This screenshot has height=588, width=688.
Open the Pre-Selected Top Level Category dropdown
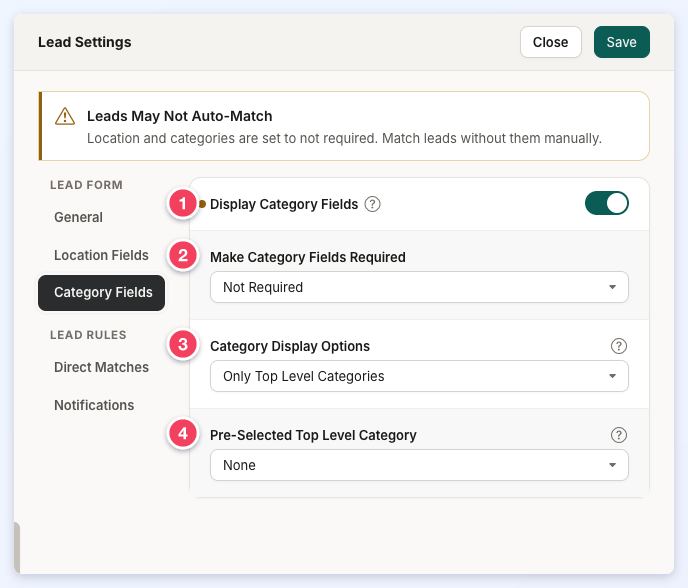[x=419, y=465]
